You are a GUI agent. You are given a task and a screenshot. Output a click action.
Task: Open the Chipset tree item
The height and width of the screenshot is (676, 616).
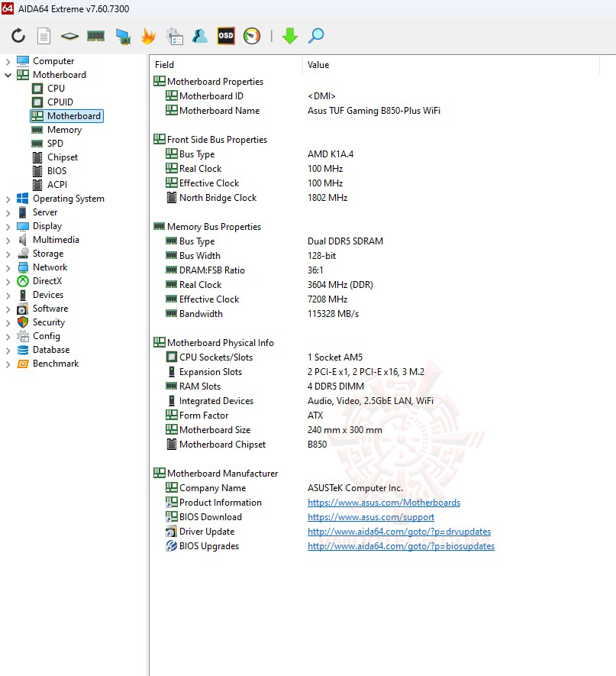[63, 157]
